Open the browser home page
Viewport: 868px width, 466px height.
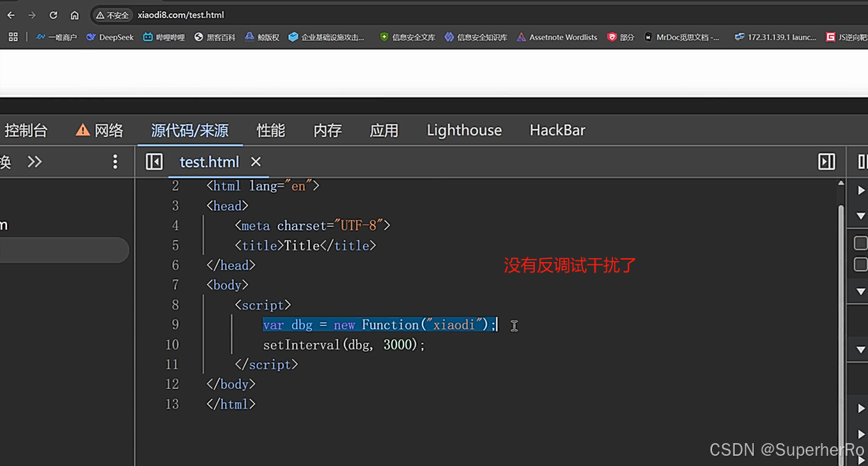coord(75,16)
